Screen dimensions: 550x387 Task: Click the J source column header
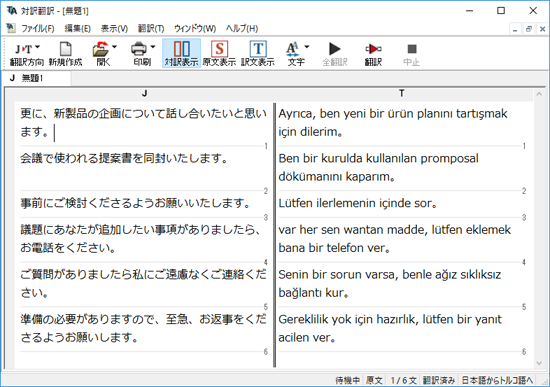(x=145, y=93)
